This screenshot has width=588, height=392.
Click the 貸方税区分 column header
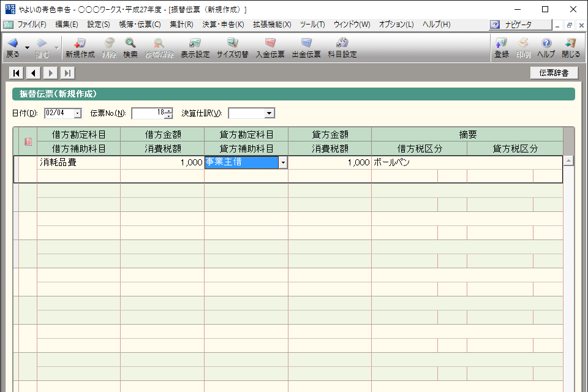coord(515,149)
